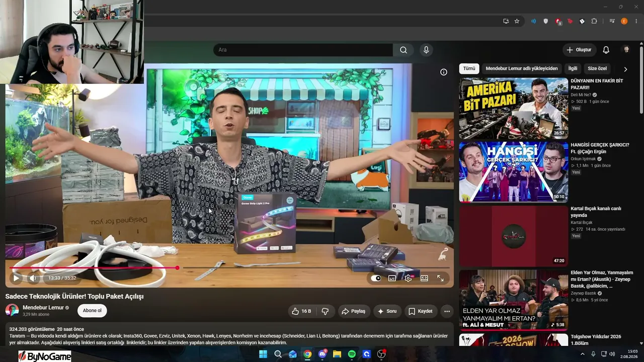Viewport: 644px width, 362px height.
Task: Dislike the video with thumbs down
Action: pyautogui.click(x=325, y=311)
